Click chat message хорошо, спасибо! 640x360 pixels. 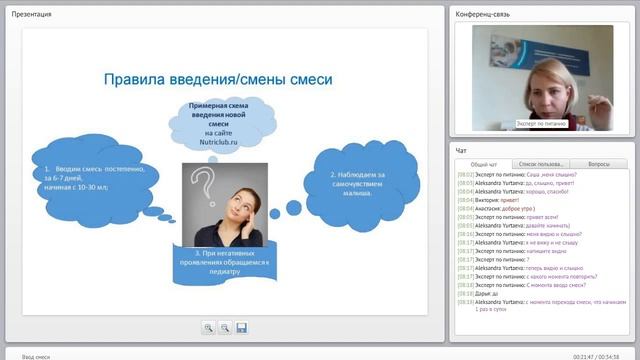[x=547, y=191]
